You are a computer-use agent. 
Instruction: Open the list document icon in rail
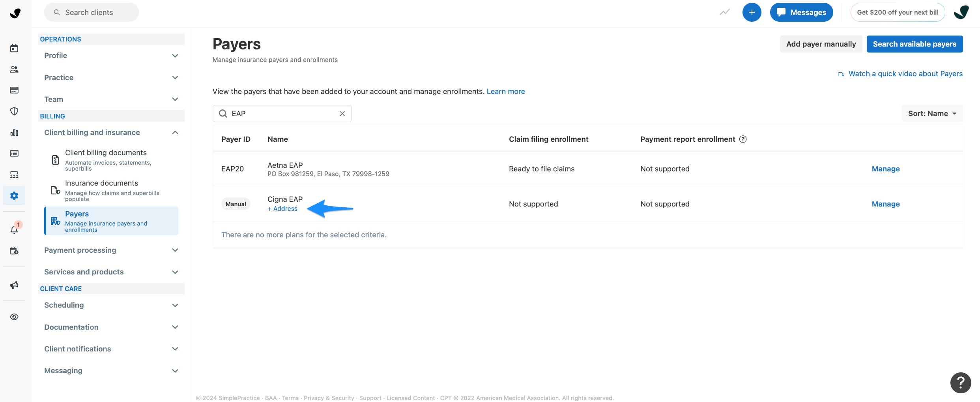click(x=14, y=153)
